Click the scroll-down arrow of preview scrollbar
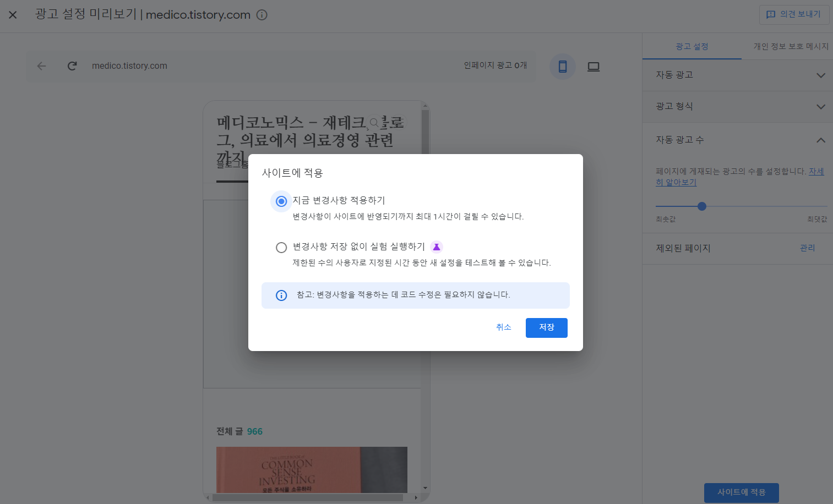This screenshot has height=504, width=833. pos(425,488)
